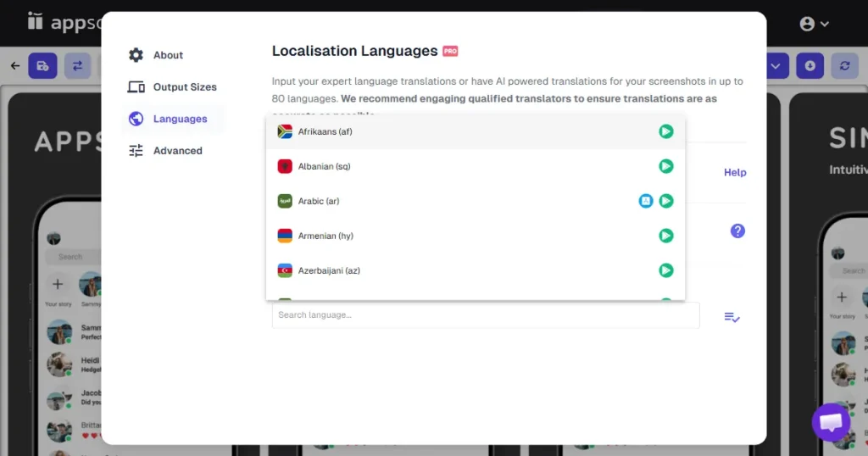Click the Armenian flag icon

[285, 236]
